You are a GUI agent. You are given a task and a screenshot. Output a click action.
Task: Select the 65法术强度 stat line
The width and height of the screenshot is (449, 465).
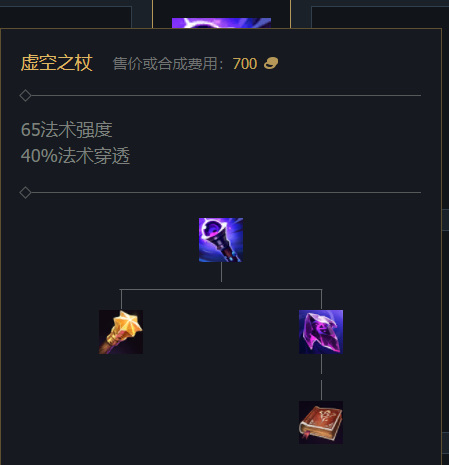tap(67, 130)
